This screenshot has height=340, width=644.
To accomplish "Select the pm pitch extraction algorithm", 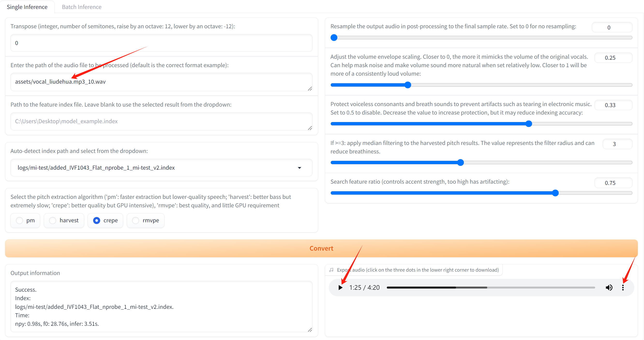I will coord(20,220).
